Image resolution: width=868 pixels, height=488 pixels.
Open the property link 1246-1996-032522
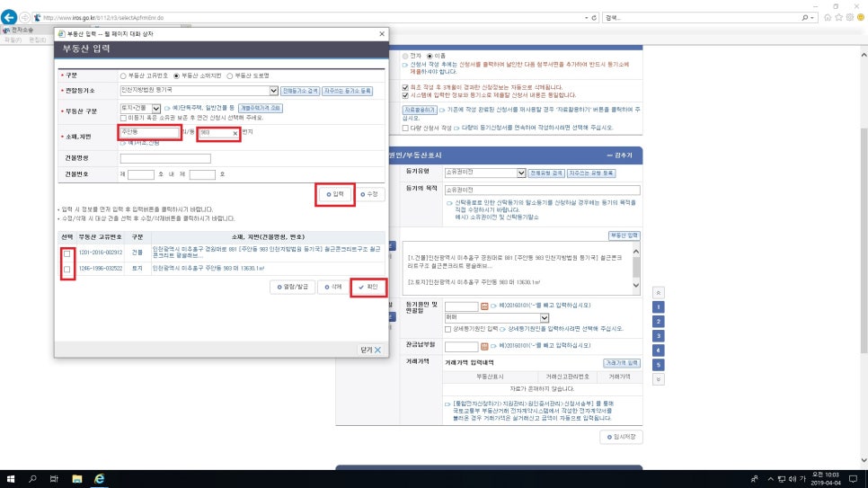[x=101, y=269]
